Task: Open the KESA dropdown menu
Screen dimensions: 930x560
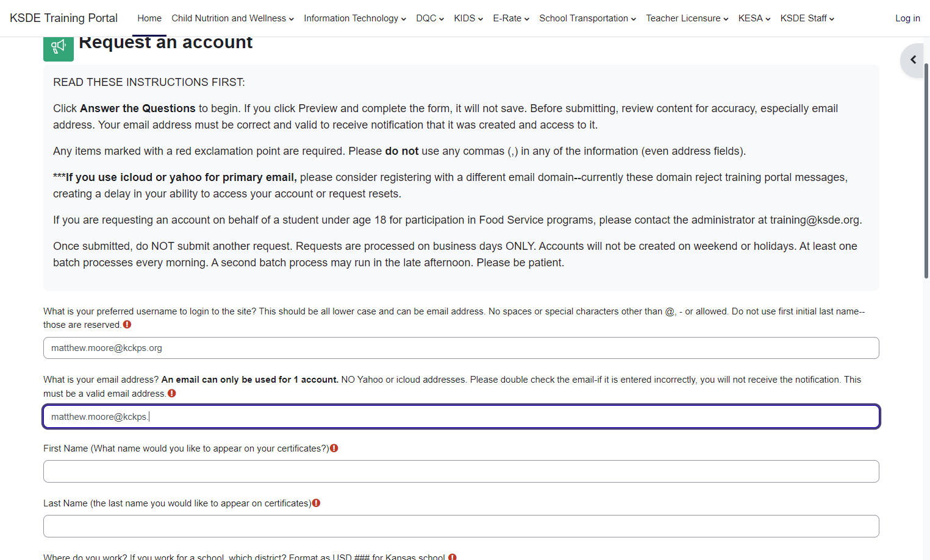Action: point(754,18)
